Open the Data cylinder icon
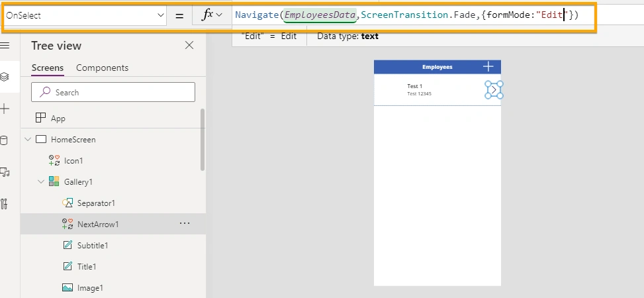 tap(4, 140)
